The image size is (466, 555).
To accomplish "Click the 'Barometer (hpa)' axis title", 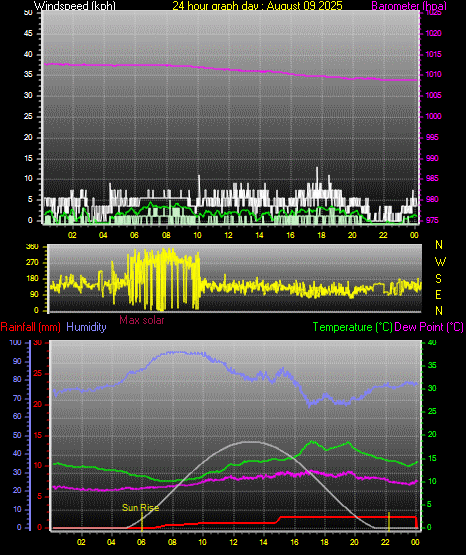I will point(409,6).
